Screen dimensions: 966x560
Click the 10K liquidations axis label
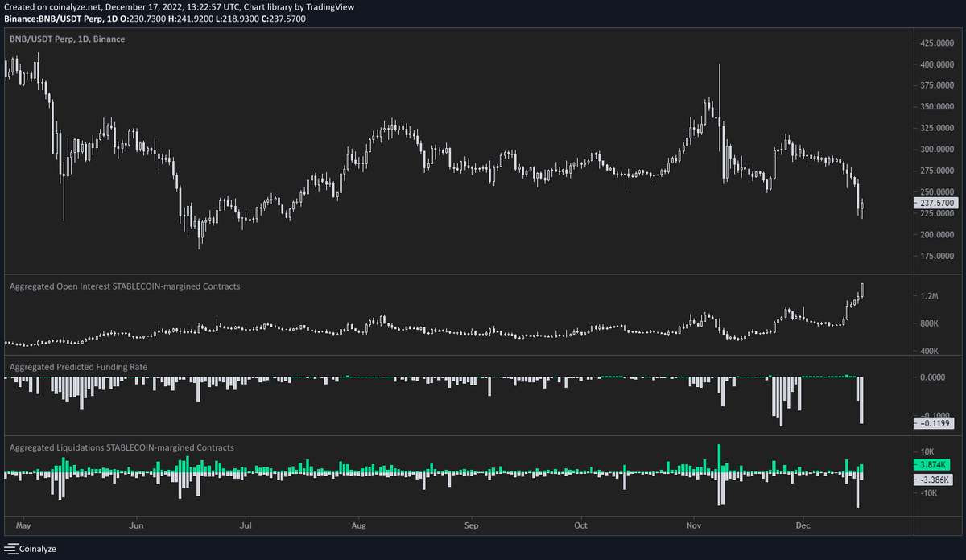[928, 451]
